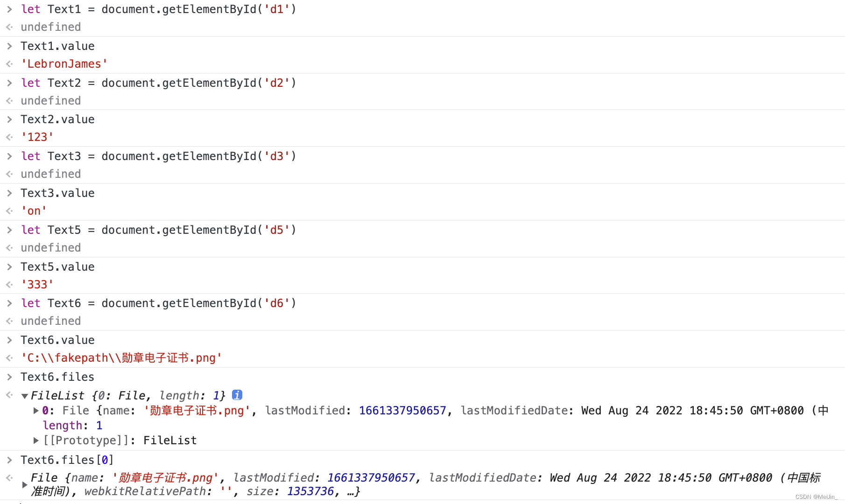Click the let Text3 getElementById('d3') line
Image resolution: width=845 pixels, height=504 pixels.
tap(159, 156)
